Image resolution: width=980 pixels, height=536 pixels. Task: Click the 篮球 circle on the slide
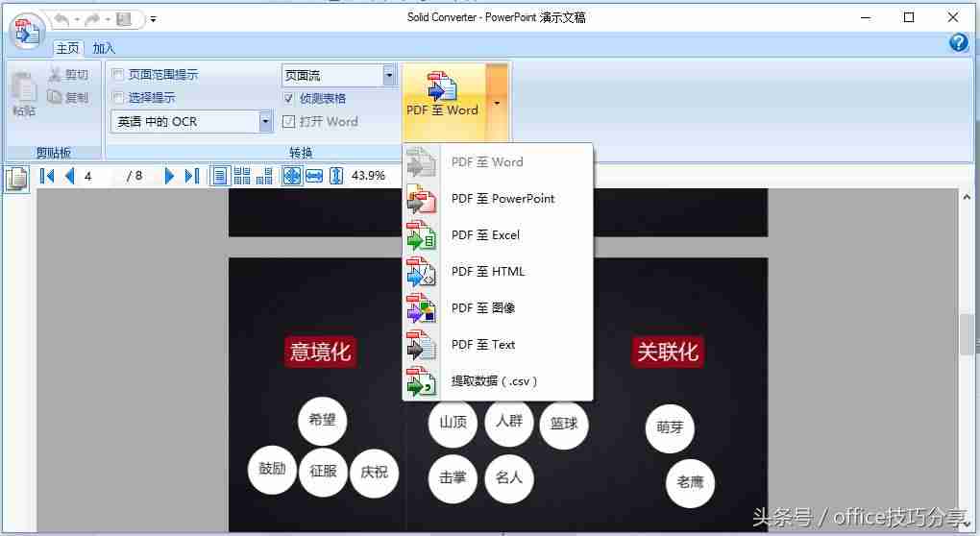(564, 425)
